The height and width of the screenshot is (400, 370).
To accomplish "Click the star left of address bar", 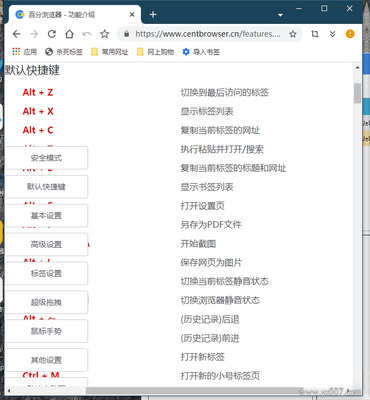I will (105, 34).
